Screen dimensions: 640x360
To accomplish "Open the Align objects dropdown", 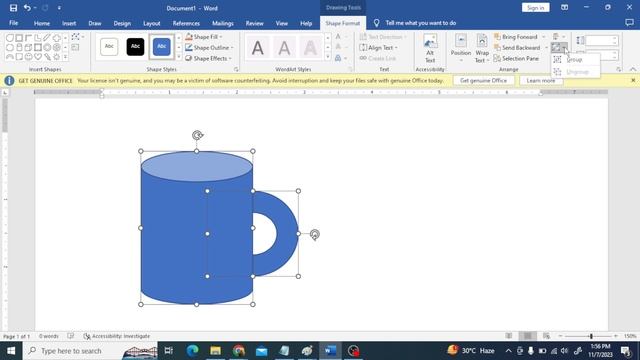I will pyautogui.click(x=559, y=37).
